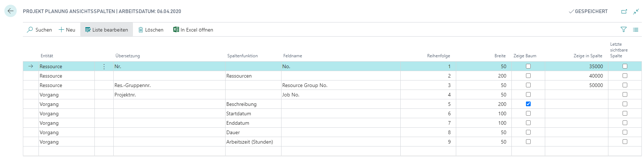Click Zeige in Spalte value 35000
The width and height of the screenshot is (644, 157).
[x=576, y=66]
